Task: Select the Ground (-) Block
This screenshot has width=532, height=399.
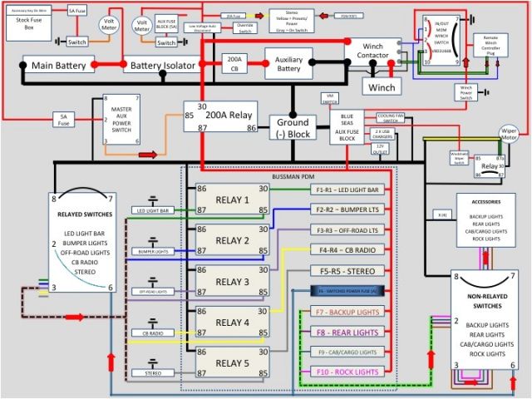Action: (293, 128)
